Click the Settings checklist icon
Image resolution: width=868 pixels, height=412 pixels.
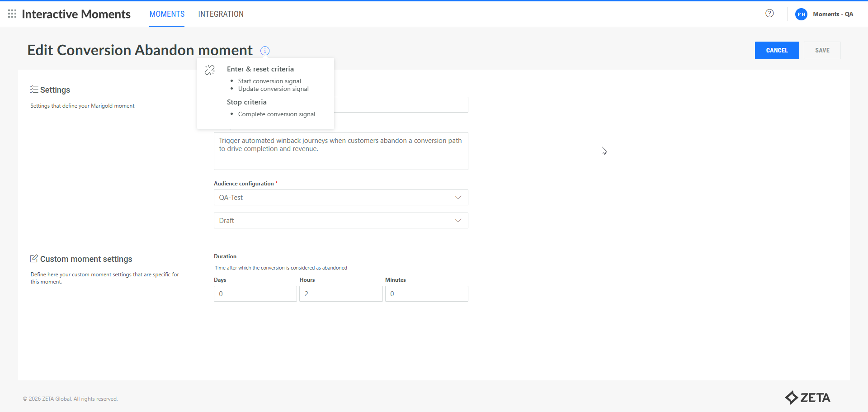tap(34, 90)
